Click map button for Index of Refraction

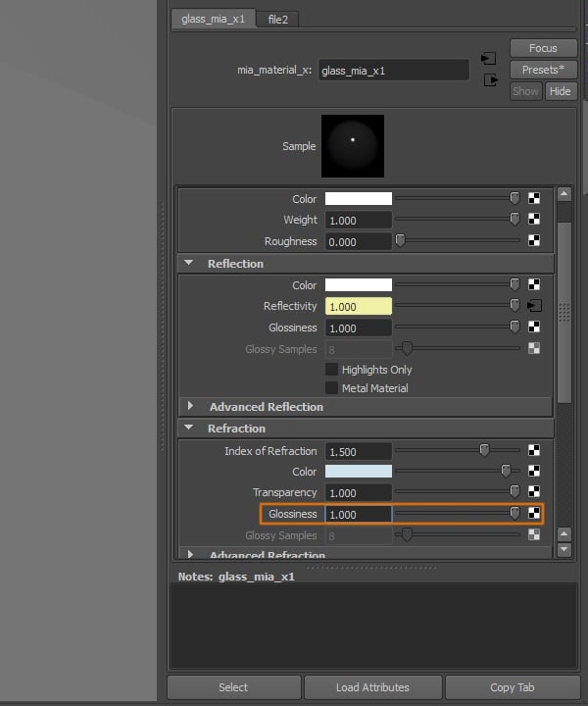(534, 451)
